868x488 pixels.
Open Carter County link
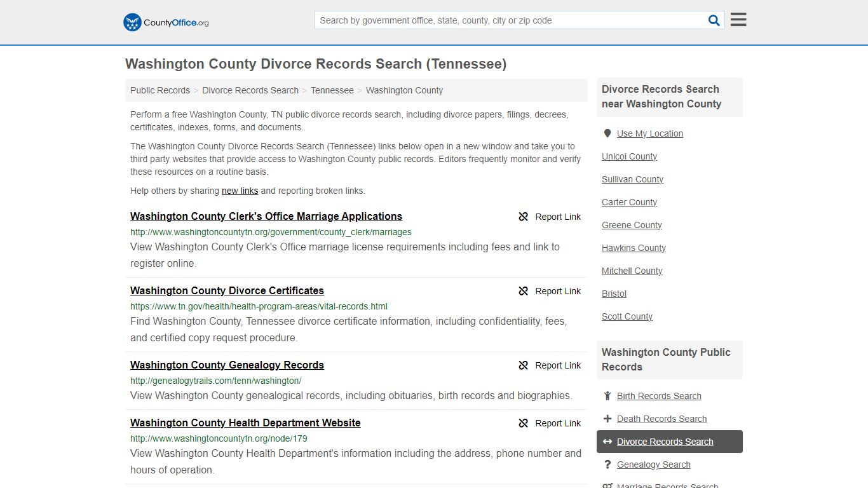click(x=629, y=202)
